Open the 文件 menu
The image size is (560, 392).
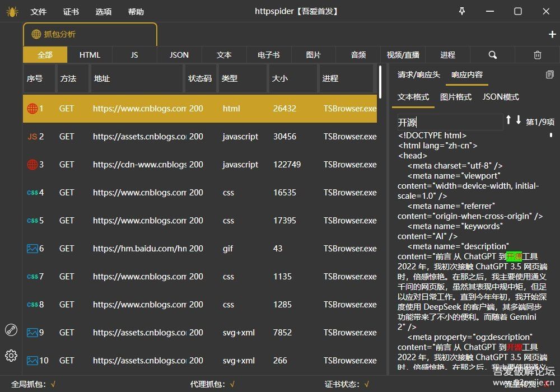39,12
